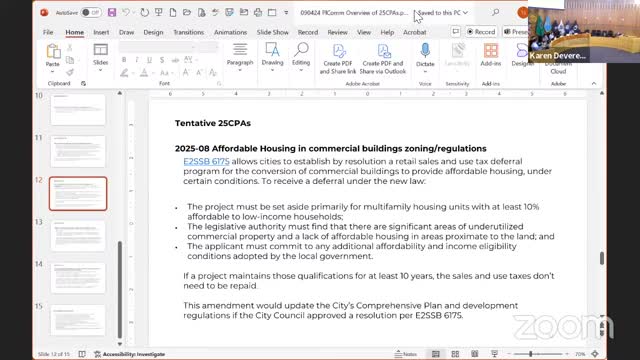Image resolution: width=640 pixels, height=360 pixels.
Task: Start presentation from beginning icon
Action: [159, 12]
